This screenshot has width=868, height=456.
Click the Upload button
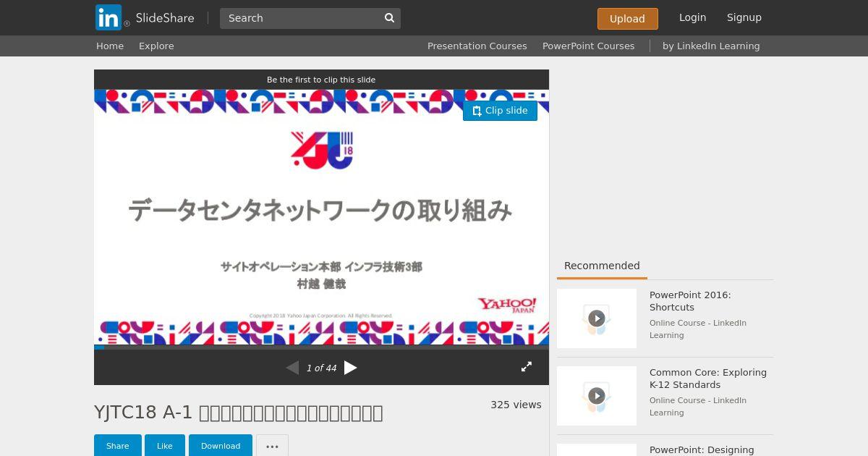point(627,19)
